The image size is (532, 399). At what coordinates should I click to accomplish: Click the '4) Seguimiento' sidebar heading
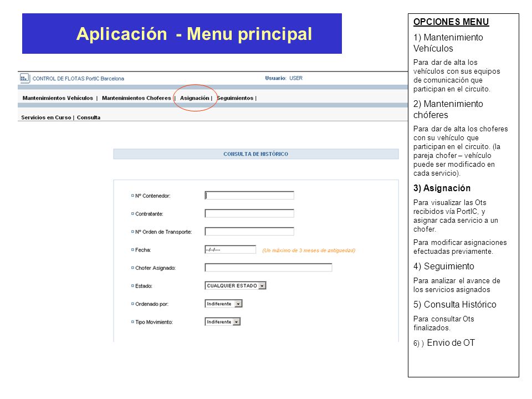tap(444, 266)
